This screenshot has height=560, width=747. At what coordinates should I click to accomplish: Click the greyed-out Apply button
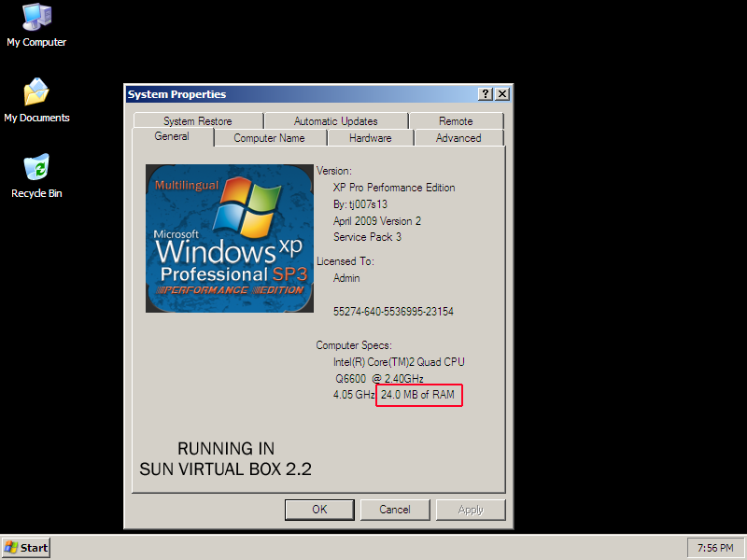pyautogui.click(x=471, y=510)
